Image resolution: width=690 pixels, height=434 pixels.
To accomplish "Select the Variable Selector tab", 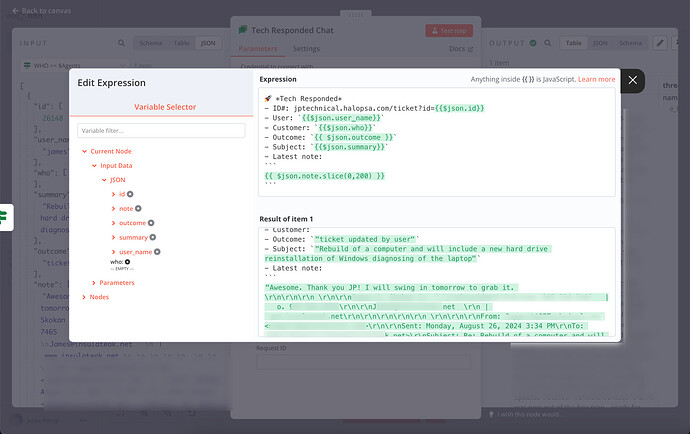I will point(165,107).
